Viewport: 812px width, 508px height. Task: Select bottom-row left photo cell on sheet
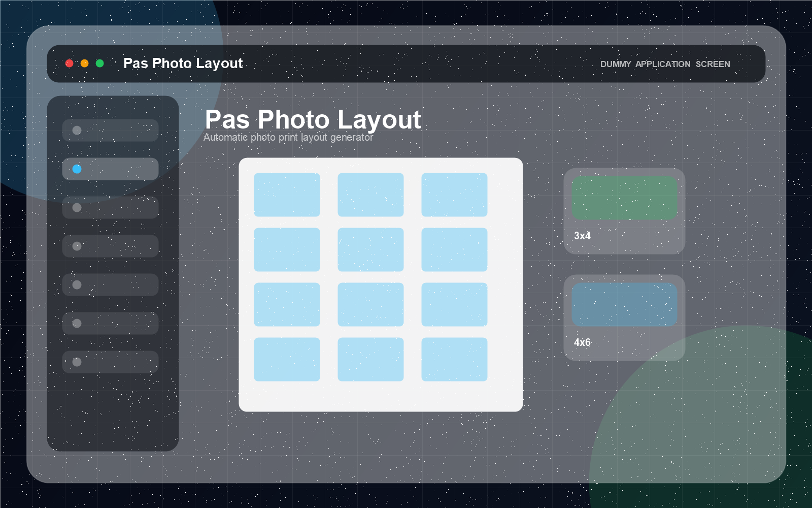[x=287, y=359]
